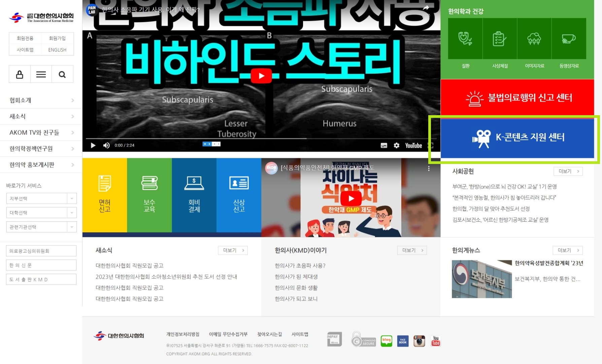Click the 면허신고 license report tile
602x364 pixels.
[x=105, y=195]
